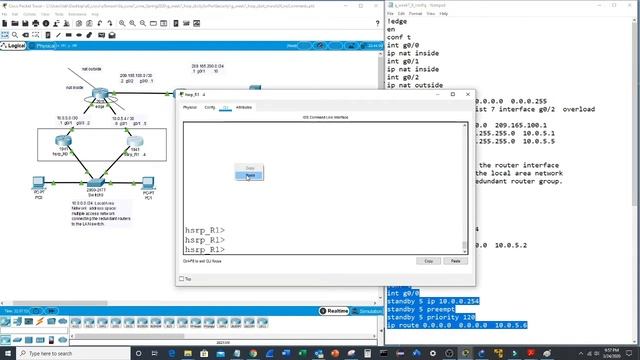
Task: Click the Redo arrow in main toolbar
Action: pos(110,24)
